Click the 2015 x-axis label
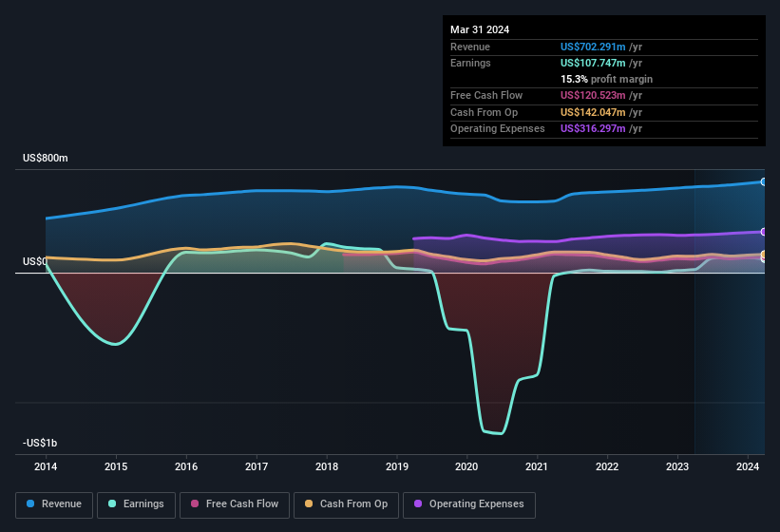Image resolution: width=780 pixels, height=532 pixels. 116,466
